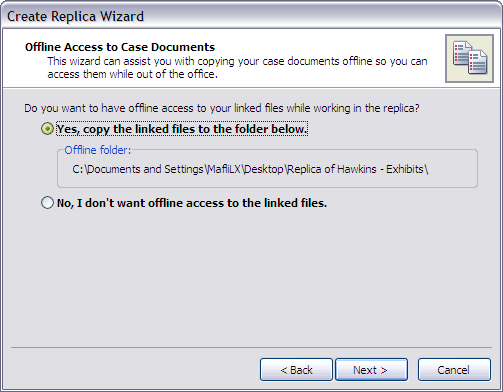Select the Yes copy linked files radio button
The image size is (503, 392).
coord(47,129)
